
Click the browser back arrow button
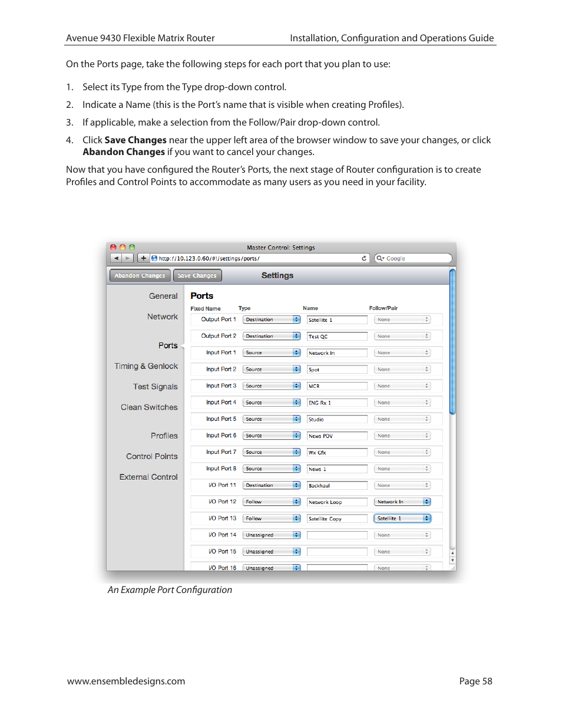point(116,258)
